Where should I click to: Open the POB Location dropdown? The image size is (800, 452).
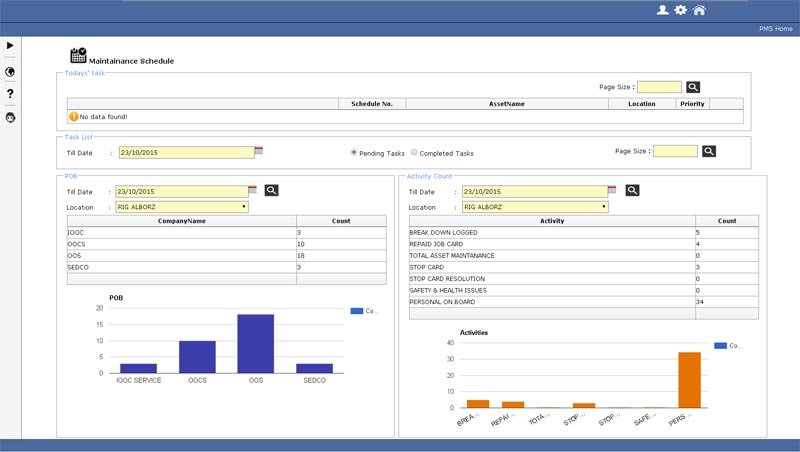[x=244, y=207]
